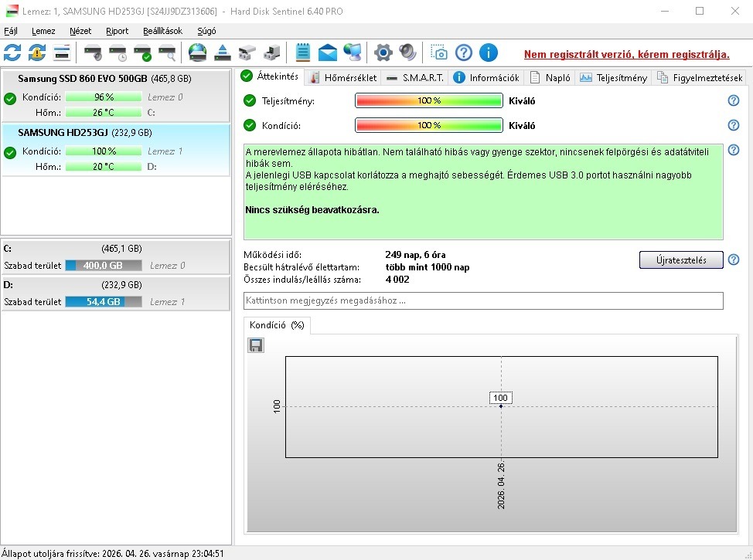This screenshot has height=560, width=753.
Task: Click the Teljesítmény 100 % gradient bar
Action: 429,100
